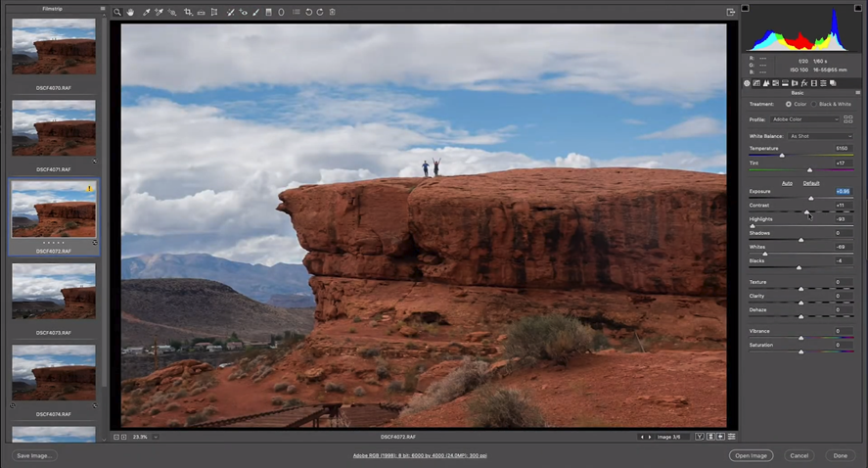
Task: Open the White Balance dropdown showing As Shot
Action: click(x=820, y=136)
